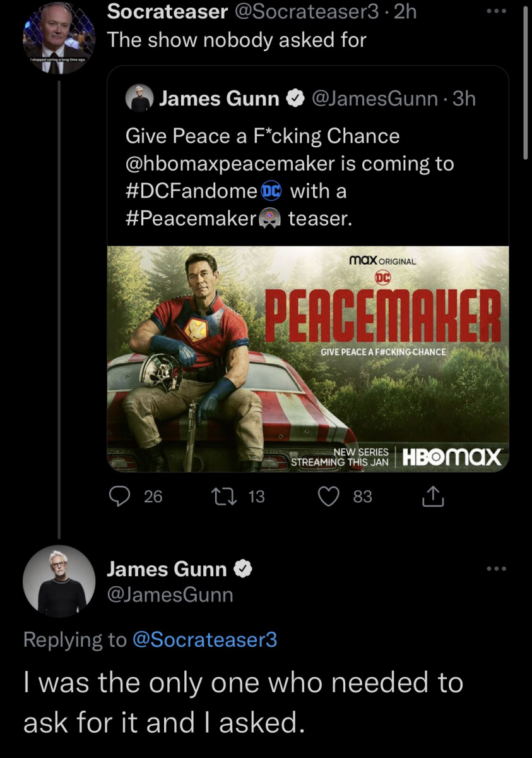Like the tweet with heart icon
Viewport: 532px width, 758px height.
(x=328, y=497)
